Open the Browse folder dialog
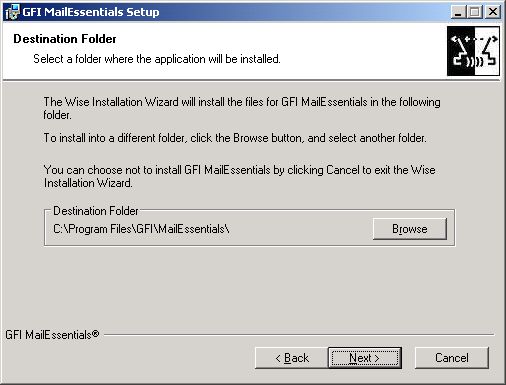The image size is (506, 385). pos(410,229)
